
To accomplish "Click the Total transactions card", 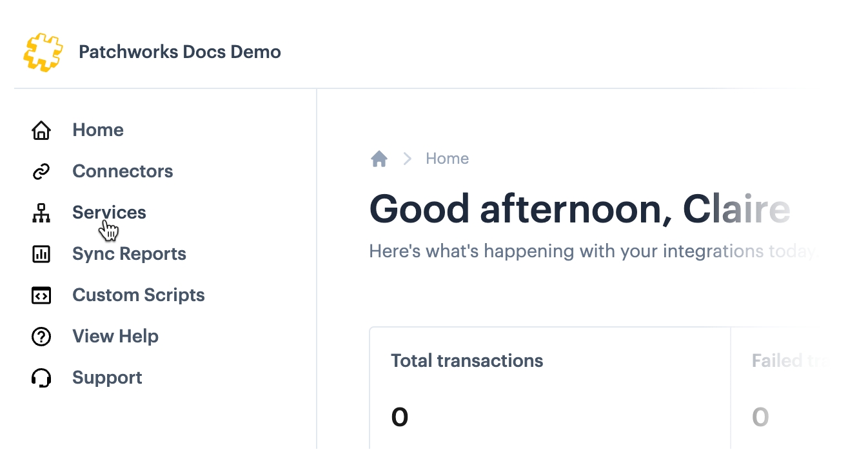I will click(549, 388).
